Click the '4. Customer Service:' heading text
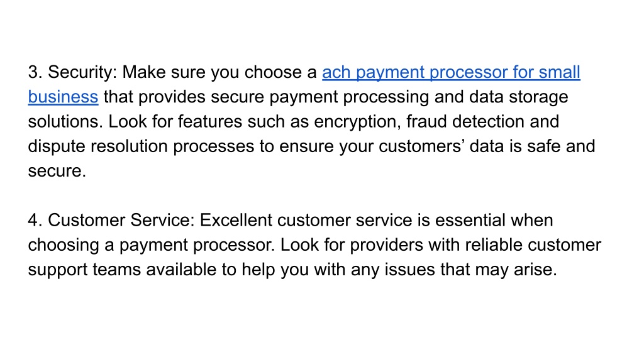The height and width of the screenshot is (362, 644). point(111,221)
